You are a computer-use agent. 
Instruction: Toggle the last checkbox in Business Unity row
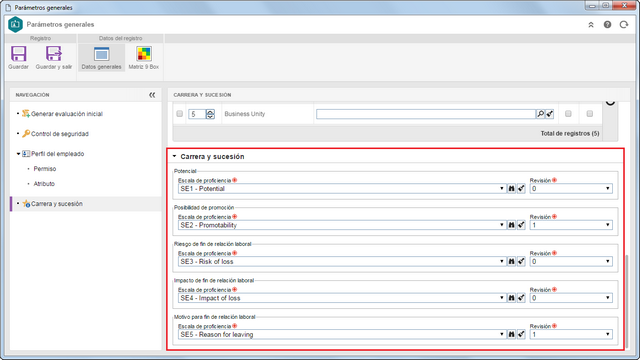click(x=590, y=114)
